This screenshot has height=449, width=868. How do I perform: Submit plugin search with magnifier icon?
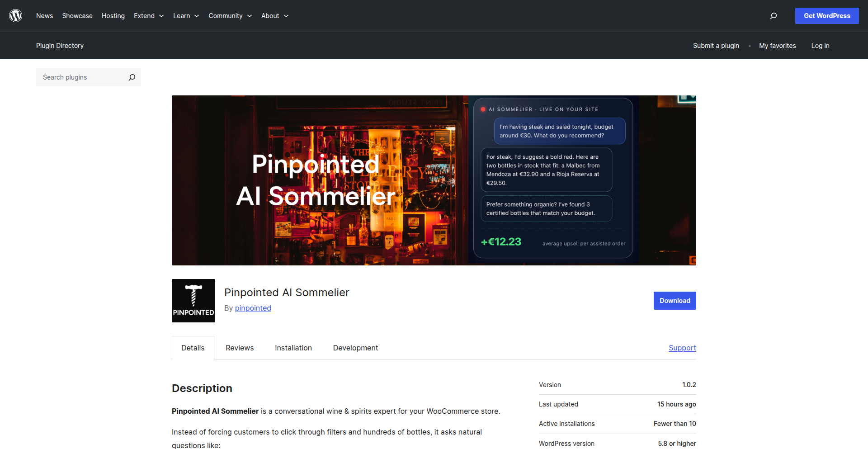coord(132,77)
